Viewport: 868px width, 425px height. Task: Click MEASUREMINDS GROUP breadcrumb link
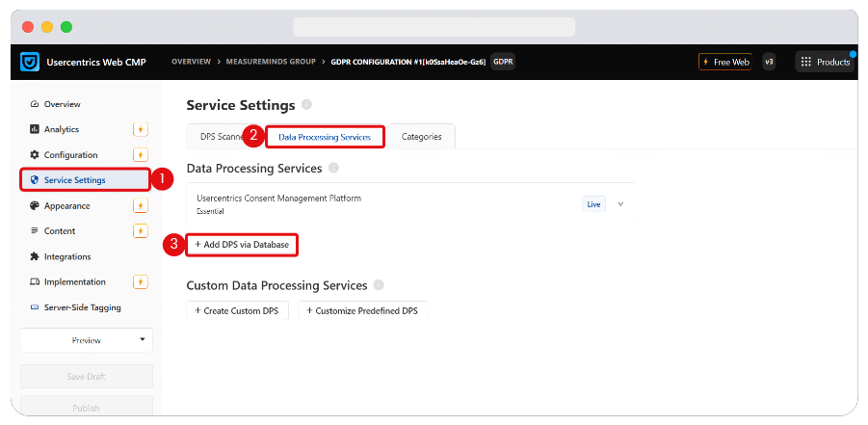[271, 62]
